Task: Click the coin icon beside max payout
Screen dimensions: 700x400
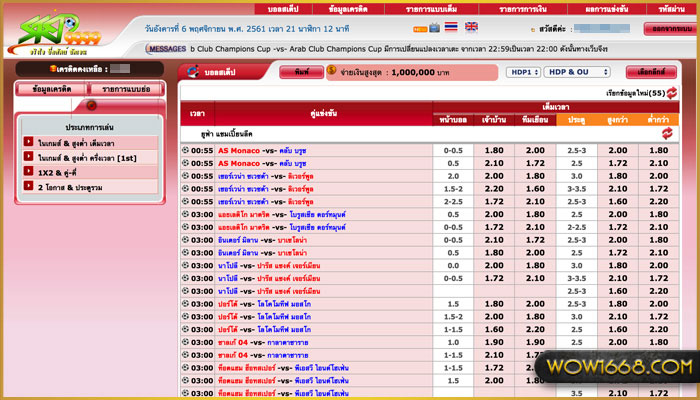Action: pos(332,72)
